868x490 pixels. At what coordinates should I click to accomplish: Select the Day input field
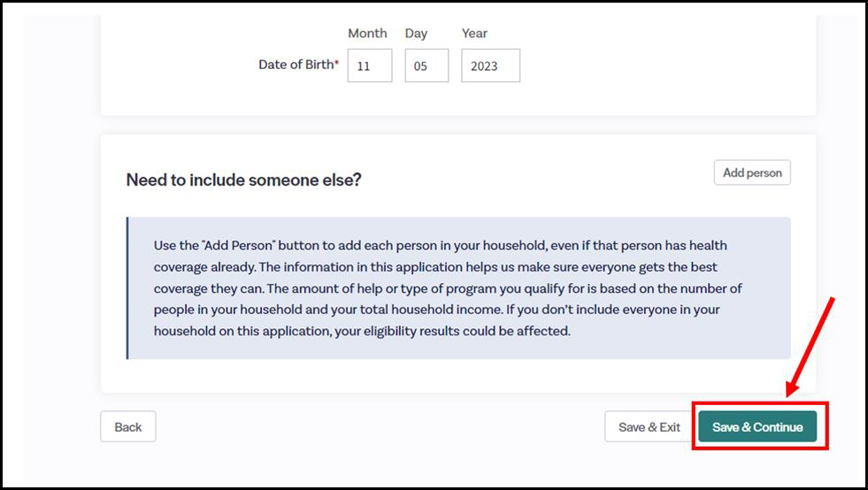click(x=426, y=66)
